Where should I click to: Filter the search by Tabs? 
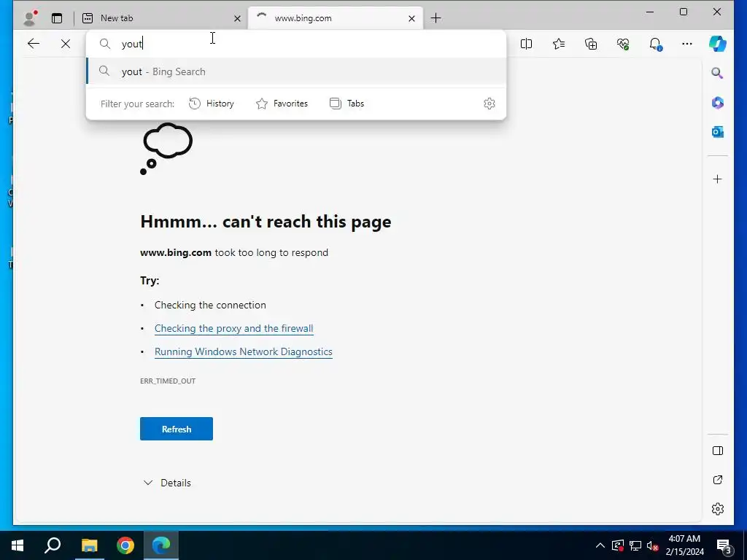click(x=347, y=104)
